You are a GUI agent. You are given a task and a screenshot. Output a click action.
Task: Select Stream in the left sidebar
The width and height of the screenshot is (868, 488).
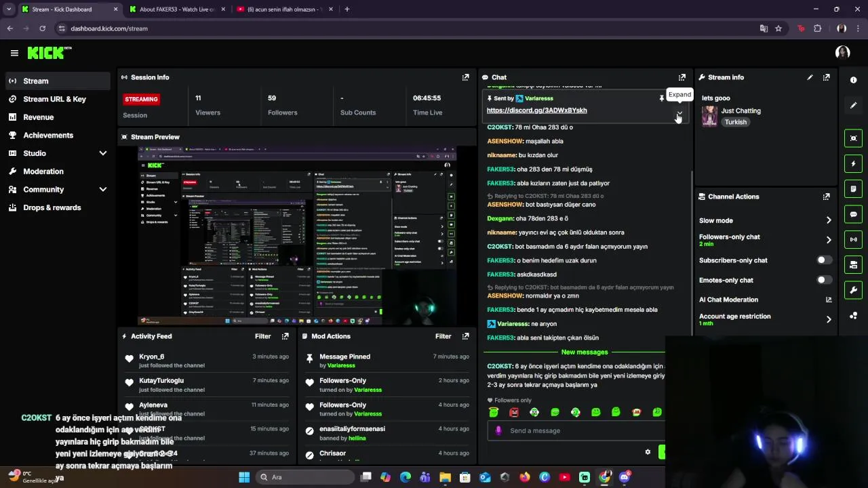pos(58,81)
